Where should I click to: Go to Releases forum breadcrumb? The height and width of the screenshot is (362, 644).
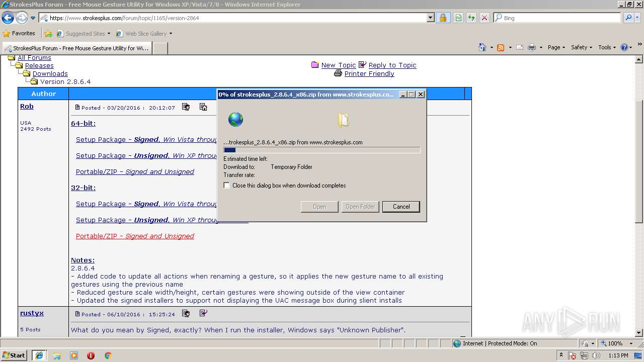click(x=39, y=65)
